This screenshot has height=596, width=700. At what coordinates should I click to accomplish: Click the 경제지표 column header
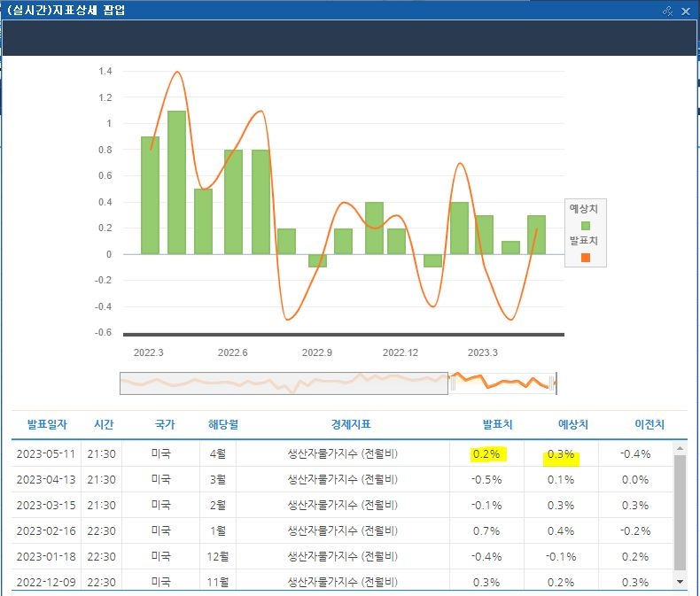tap(351, 424)
